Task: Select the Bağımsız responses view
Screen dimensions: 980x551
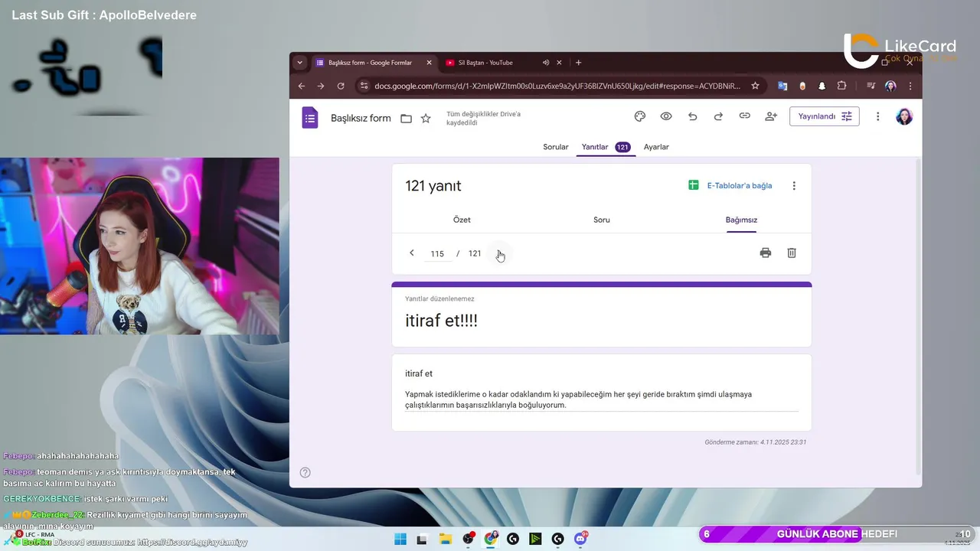Action: pyautogui.click(x=741, y=220)
